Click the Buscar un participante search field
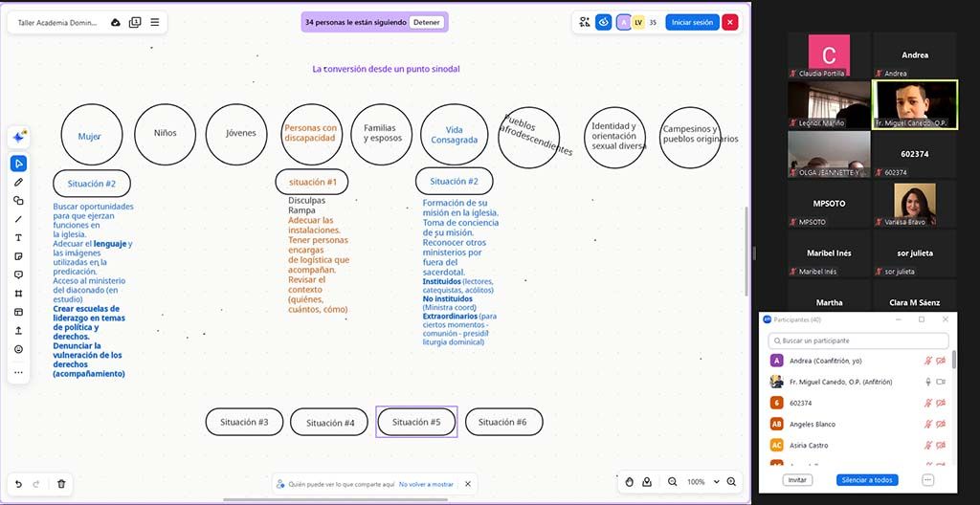 point(858,341)
